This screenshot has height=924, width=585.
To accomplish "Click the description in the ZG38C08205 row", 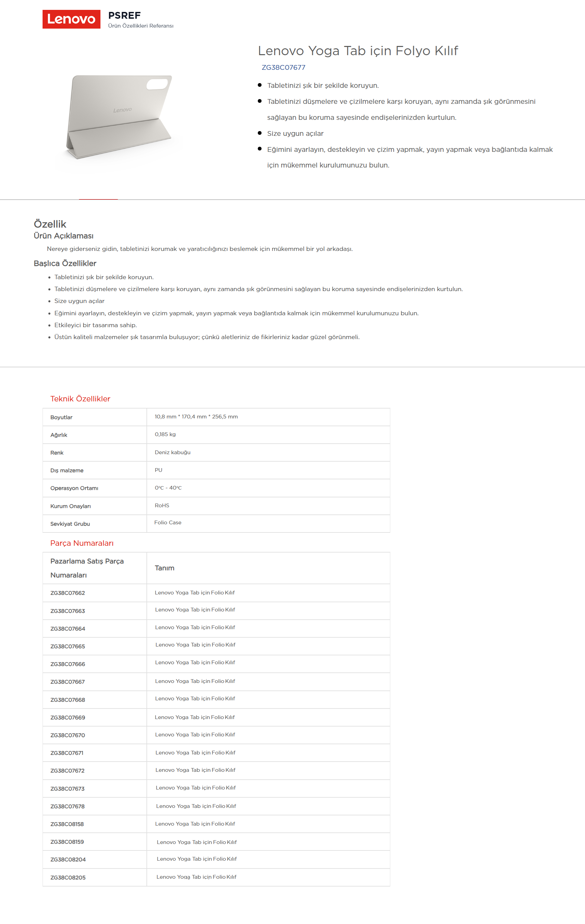I will click(196, 877).
